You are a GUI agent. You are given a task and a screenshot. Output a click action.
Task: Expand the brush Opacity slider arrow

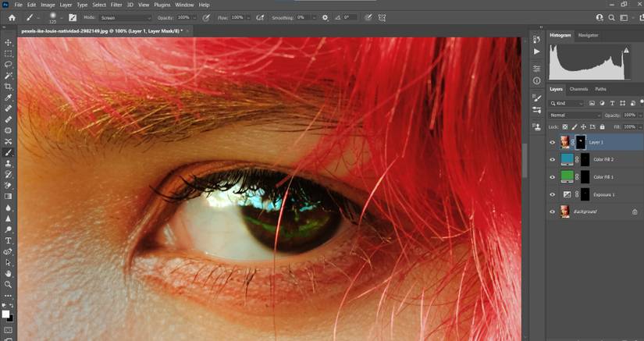pyautogui.click(x=194, y=18)
